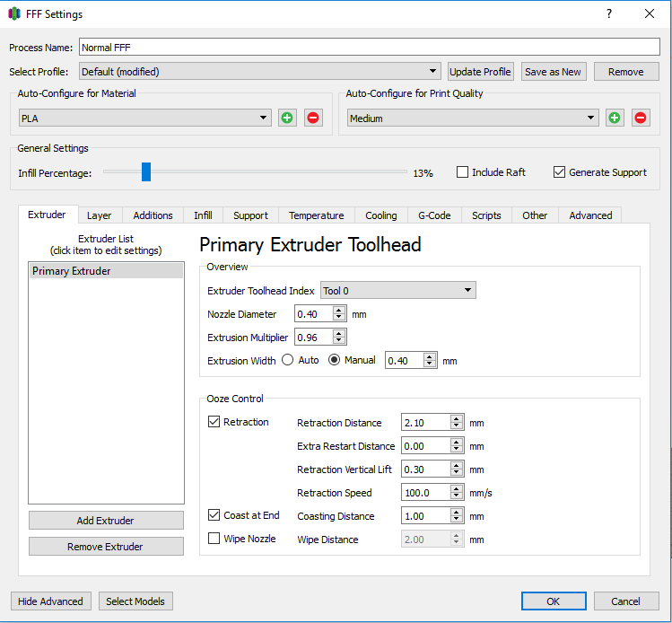672x623 pixels.
Task: Switch to the Infill tab
Action: [204, 215]
